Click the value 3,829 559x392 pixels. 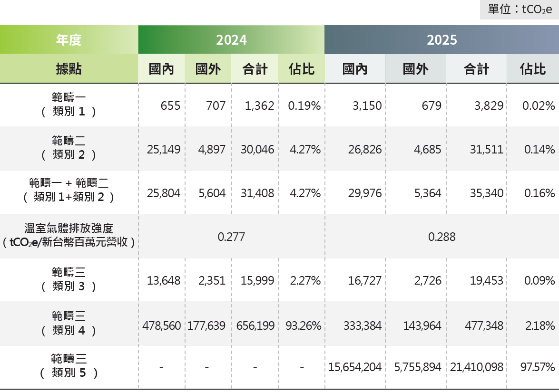point(489,106)
